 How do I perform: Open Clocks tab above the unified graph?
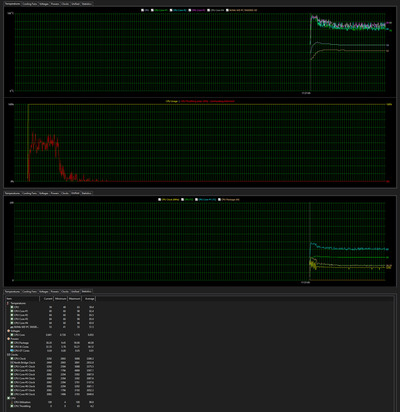(65, 193)
